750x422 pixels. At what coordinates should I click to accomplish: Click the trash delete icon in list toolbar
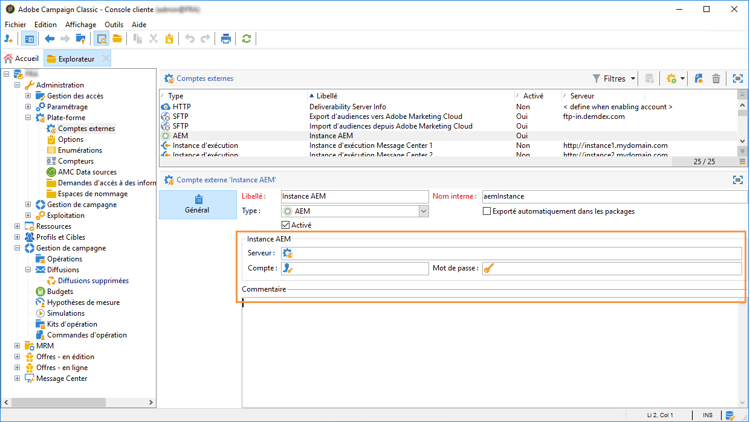point(716,78)
